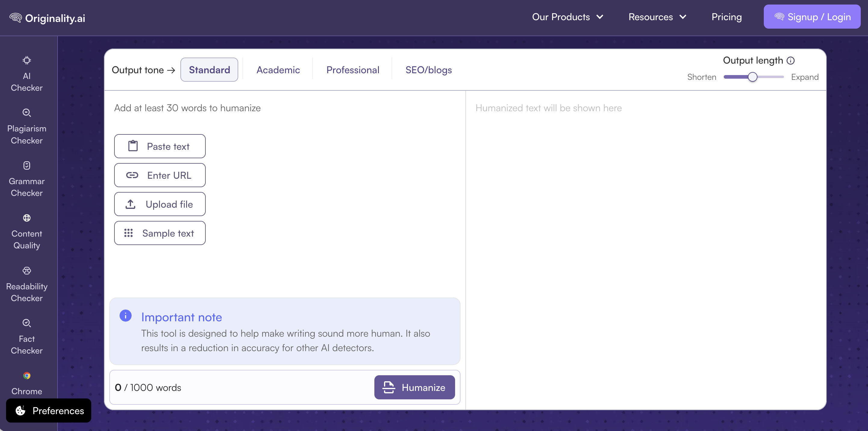868x431 pixels.
Task: Click Paste text button
Action: pyautogui.click(x=160, y=146)
